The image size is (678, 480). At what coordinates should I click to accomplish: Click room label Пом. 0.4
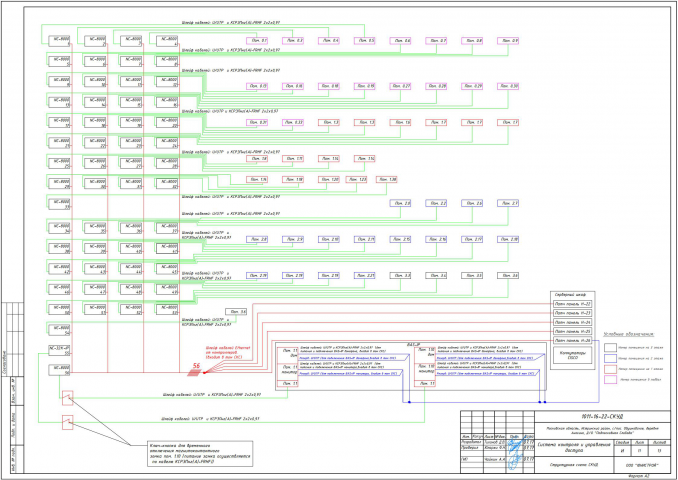click(x=329, y=41)
